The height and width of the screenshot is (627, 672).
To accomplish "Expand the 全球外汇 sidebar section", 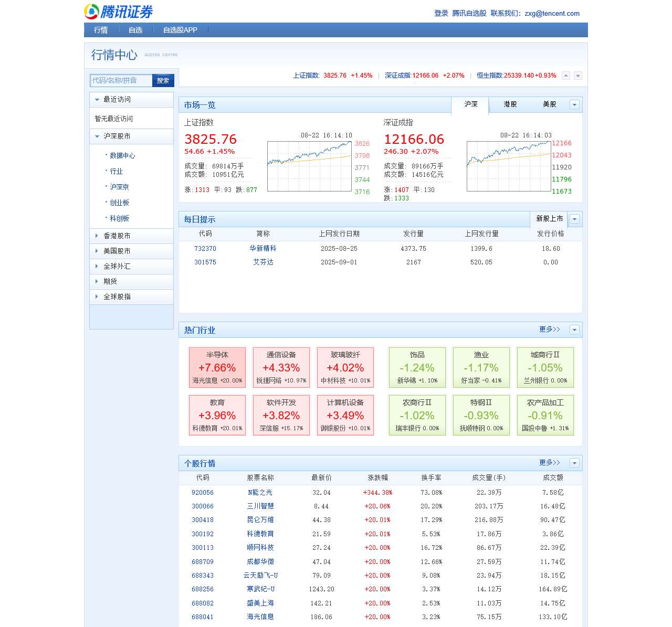I will (x=117, y=267).
